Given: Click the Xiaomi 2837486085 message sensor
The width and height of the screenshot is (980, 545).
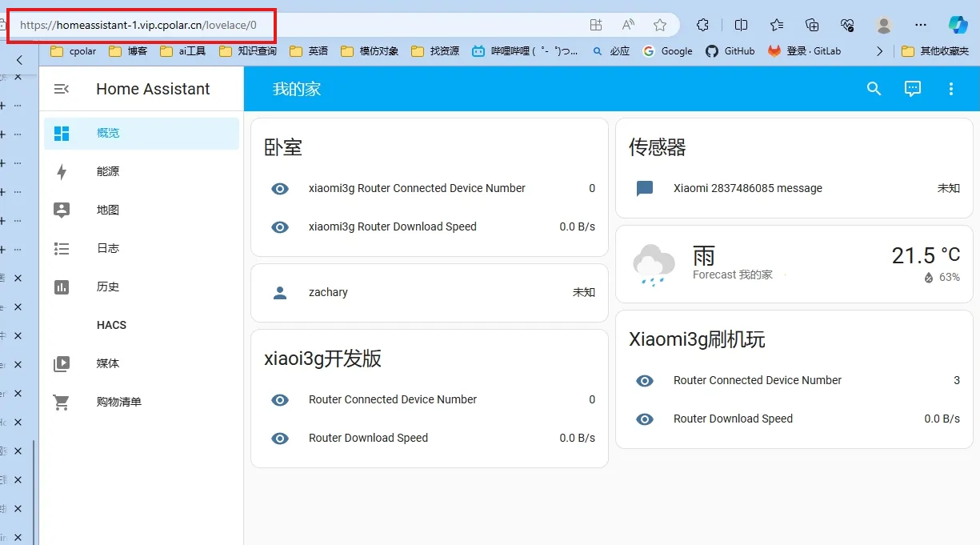Looking at the screenshot, I should coord(747,189).
